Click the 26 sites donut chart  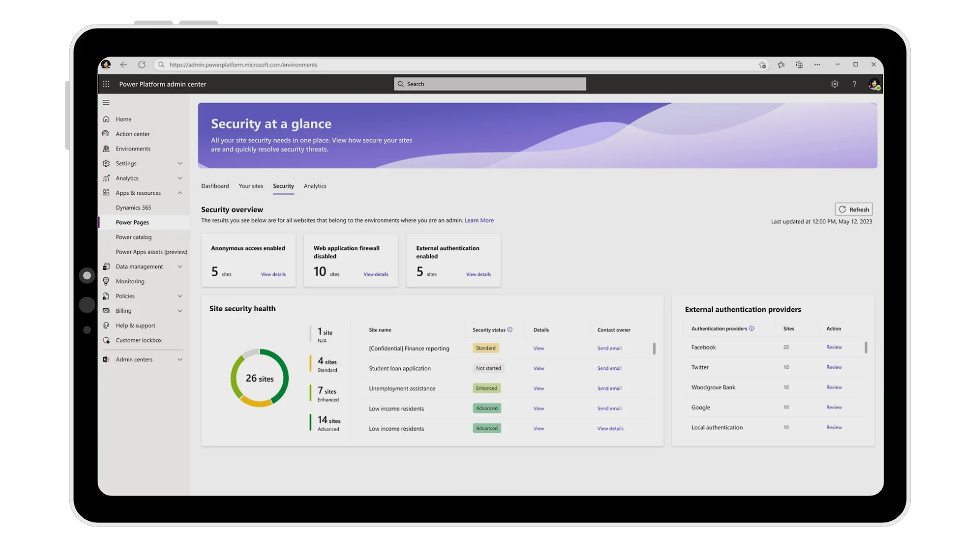pyautogui.click(x=259, y=378)
